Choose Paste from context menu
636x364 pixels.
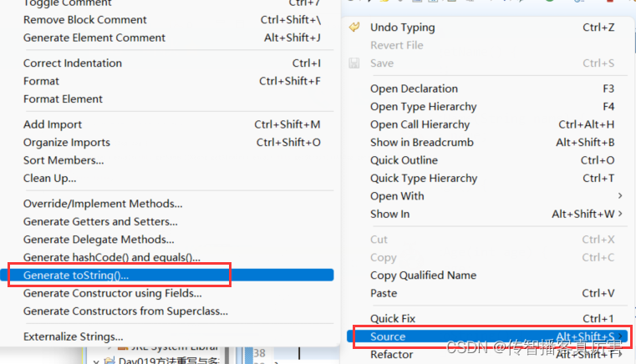click(487, 293)
